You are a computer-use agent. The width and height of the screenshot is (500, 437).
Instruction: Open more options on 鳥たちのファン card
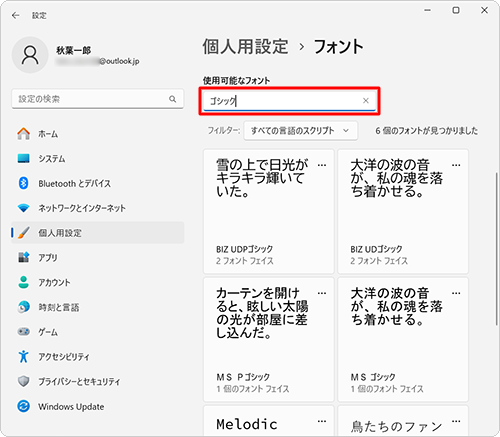pos(456,421)
